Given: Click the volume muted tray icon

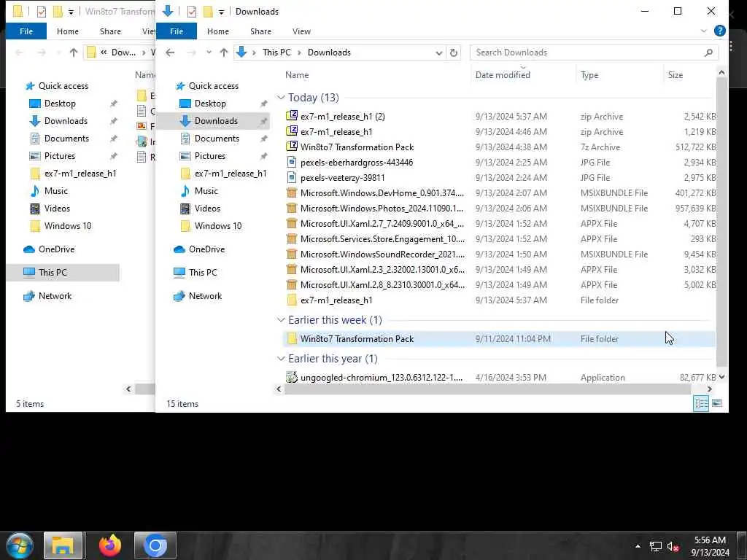Looking at the screenshot, I should pyautogui.click(x=672, y=546).
